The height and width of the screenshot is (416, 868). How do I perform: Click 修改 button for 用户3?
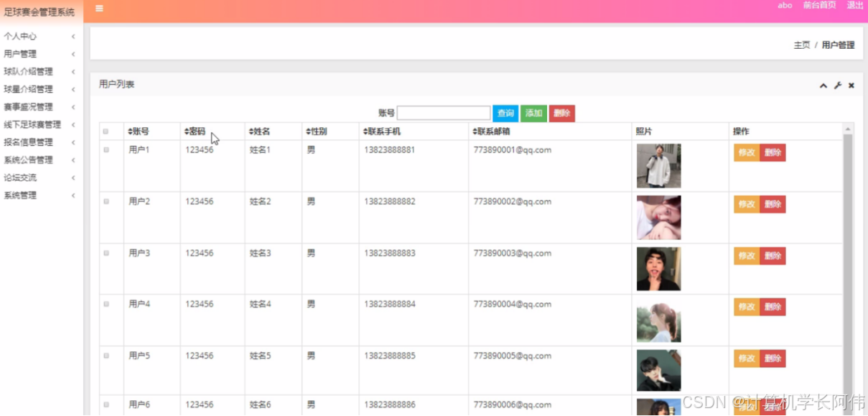747,256
